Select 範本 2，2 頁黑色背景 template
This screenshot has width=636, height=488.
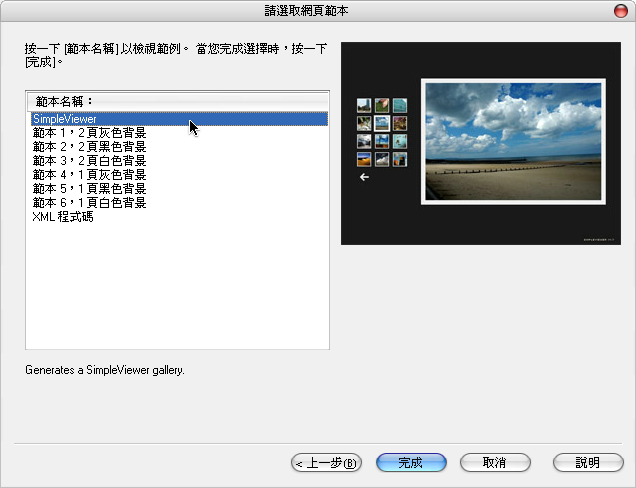(x=89, y=146)
